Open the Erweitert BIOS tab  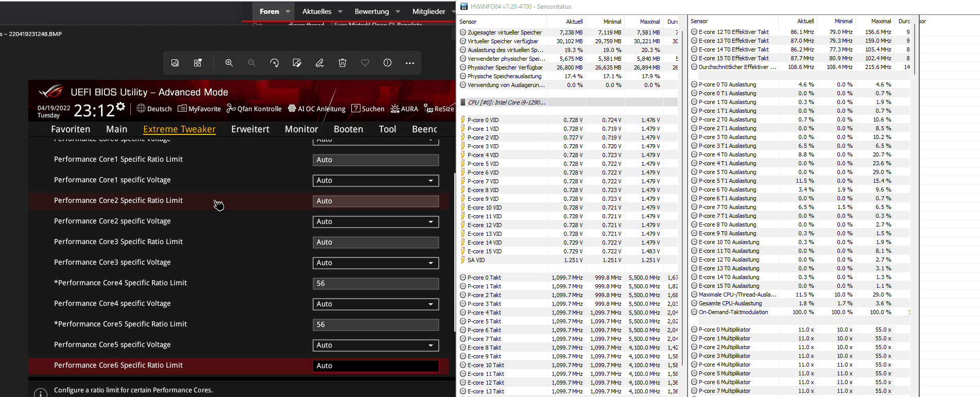pos(250,129)
